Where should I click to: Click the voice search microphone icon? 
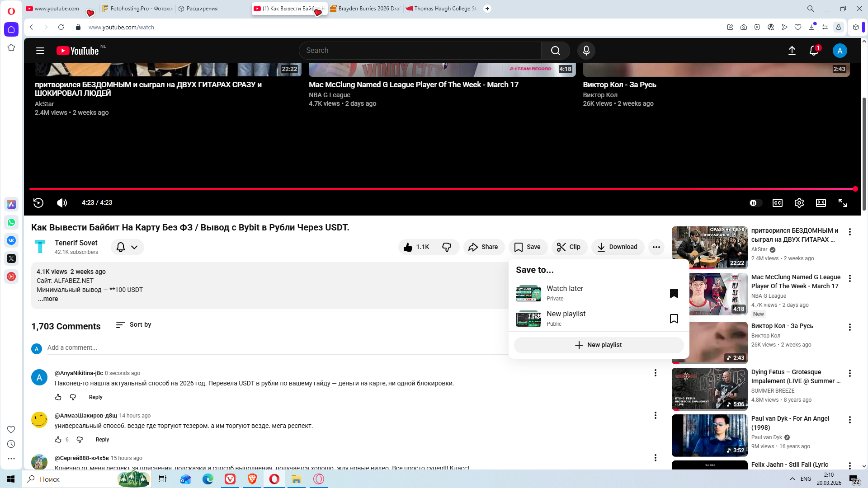coord(586,51)
